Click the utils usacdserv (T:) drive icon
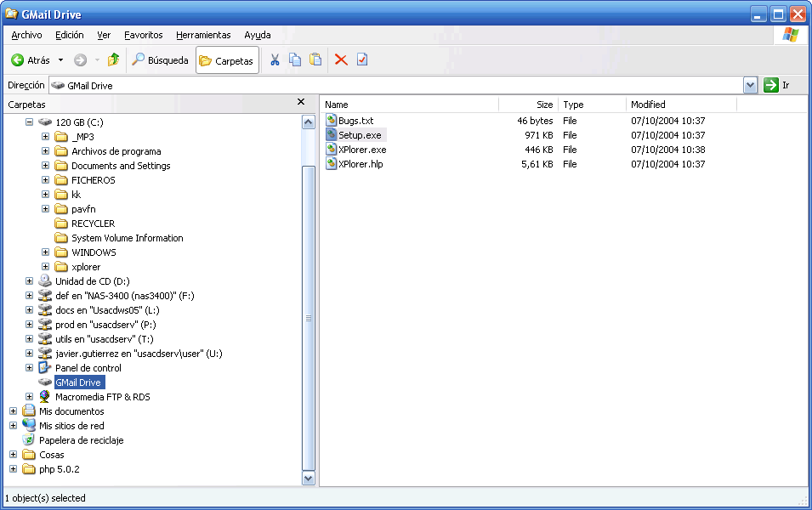Screen dimensions: 812x510 (x=45, y=339)
